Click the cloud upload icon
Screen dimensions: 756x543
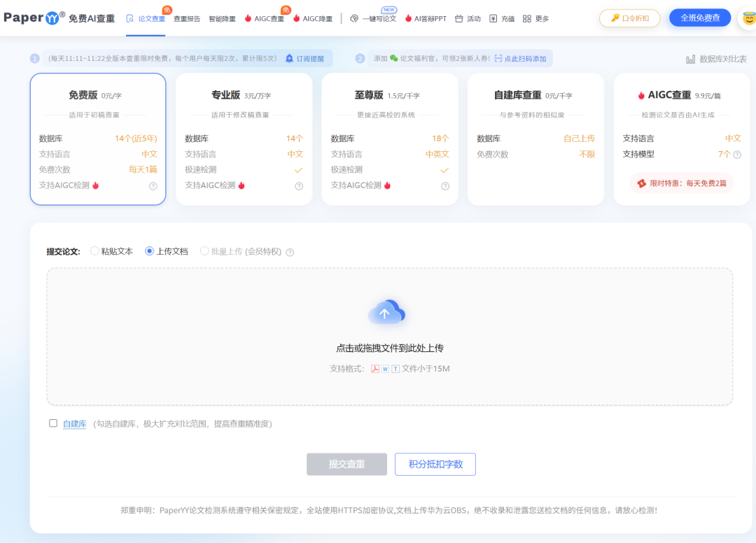[x=386, y=312]
